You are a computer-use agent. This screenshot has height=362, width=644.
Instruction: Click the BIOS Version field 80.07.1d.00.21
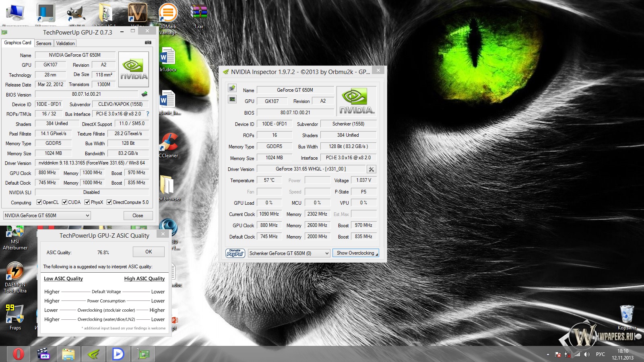tap(87, 94)
